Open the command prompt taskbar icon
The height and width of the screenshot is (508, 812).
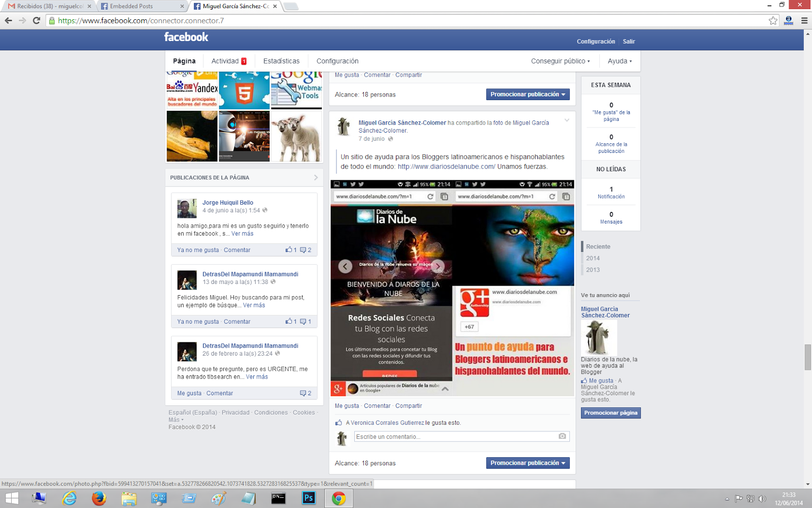279,498
